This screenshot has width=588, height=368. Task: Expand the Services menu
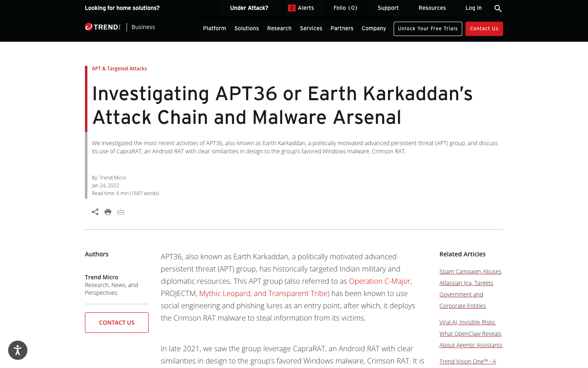(x=311, y=29)
